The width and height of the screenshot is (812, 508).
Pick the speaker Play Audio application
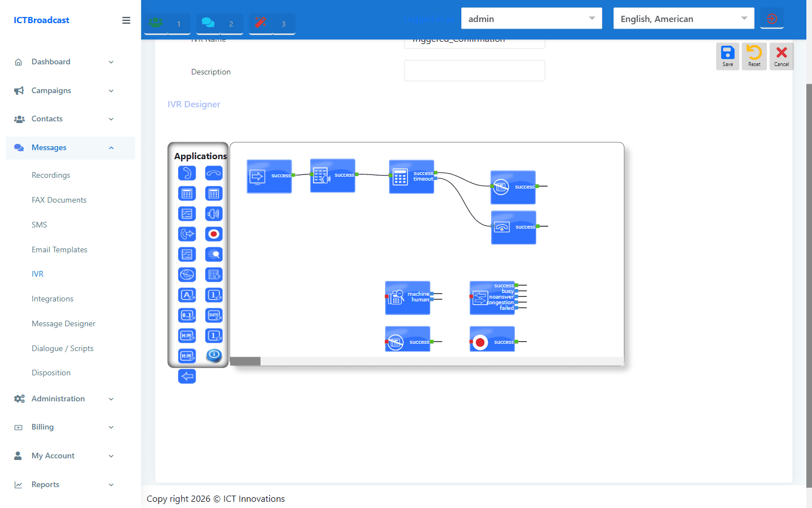pyautogui.click(x=214, y=214)
